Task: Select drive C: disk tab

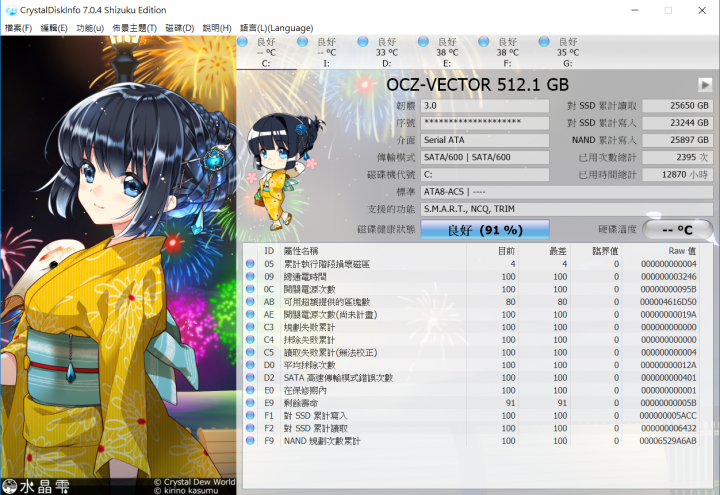Action: 266,52
